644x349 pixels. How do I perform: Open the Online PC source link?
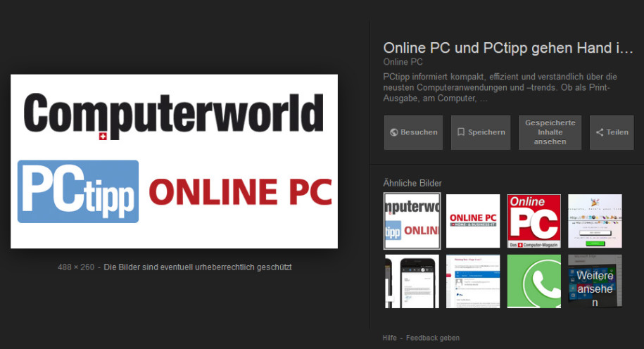click(x=403, y=62)
